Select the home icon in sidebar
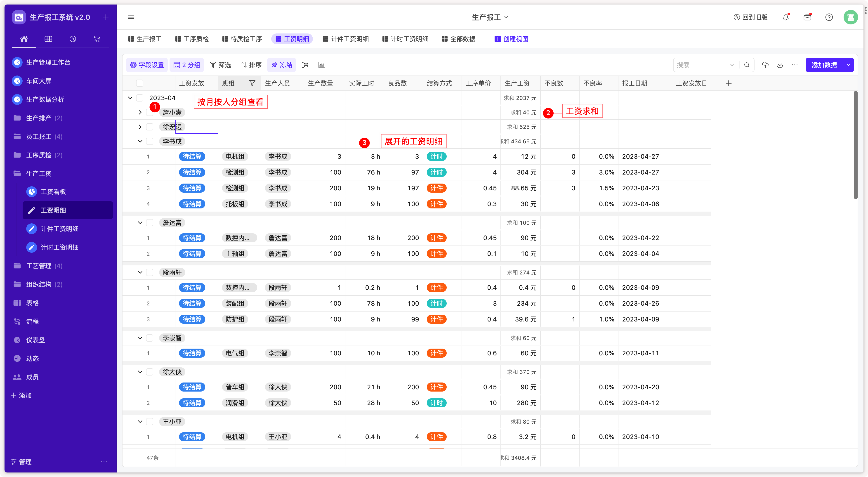Screen dimensions: 868x477 pos(24,39)
